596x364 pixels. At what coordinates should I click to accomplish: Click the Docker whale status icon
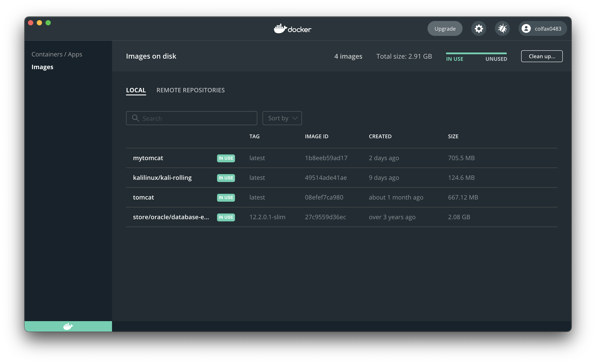pos(68,326)
